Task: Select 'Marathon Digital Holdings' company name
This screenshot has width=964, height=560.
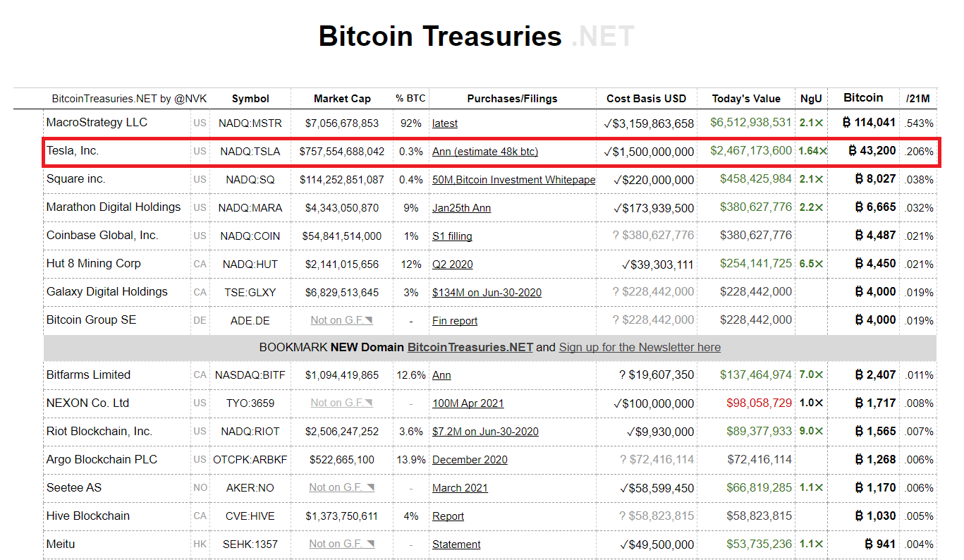Action: click(x=114, y=207)
